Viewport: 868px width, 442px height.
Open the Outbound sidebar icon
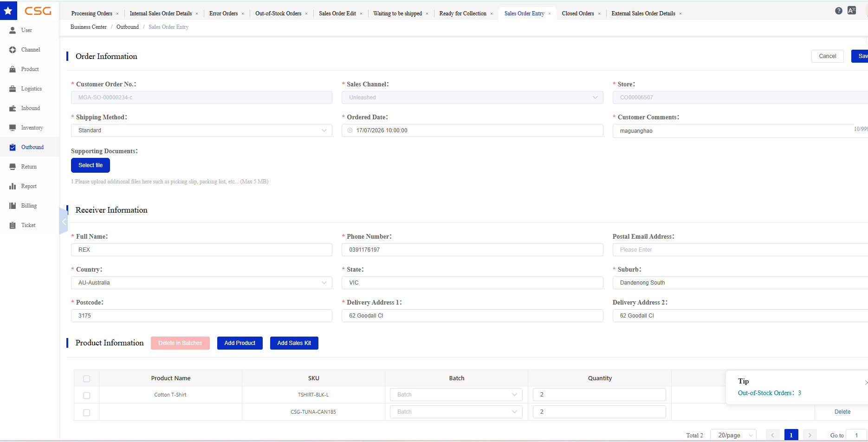(x=13, y=147)
